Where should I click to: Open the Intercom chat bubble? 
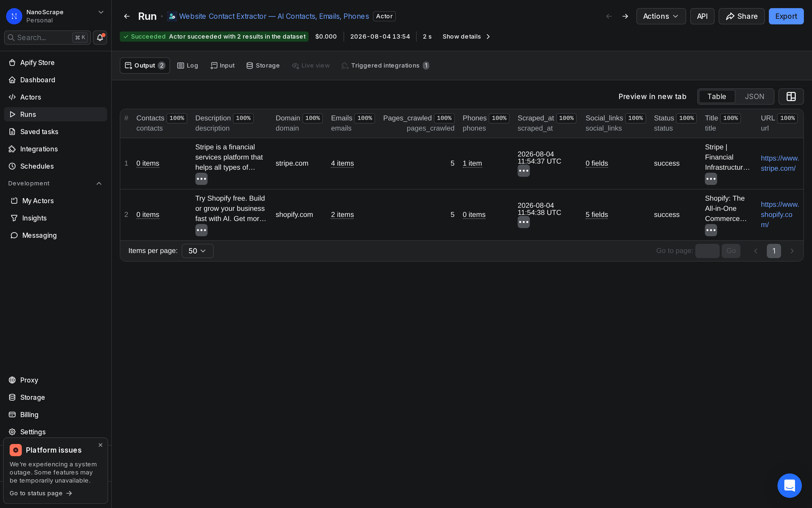pyautogui.click(x=789, y=485)
